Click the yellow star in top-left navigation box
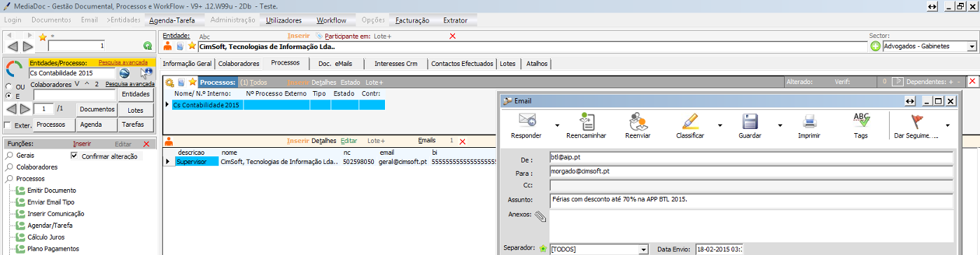 click(x=43, y=36)
